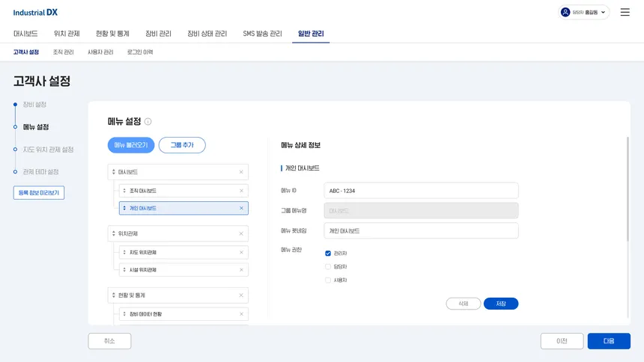Click the 메뉴 ID field containing ABC - 1234
This screenshot has width=644, height=362.
[421, 191]
